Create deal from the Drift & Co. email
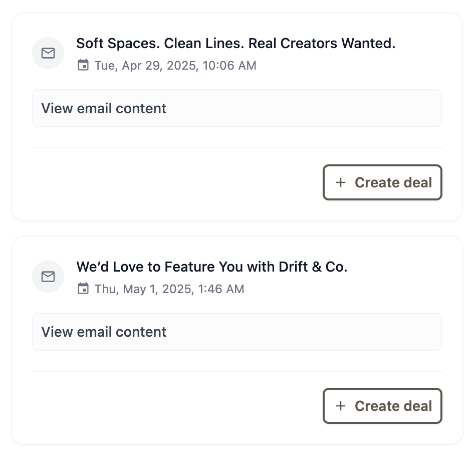 pos(382,406)
